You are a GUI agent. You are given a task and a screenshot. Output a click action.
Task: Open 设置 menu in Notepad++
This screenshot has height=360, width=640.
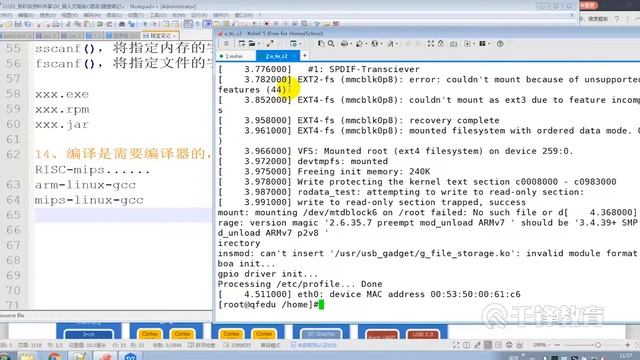pyautogui.click(x=136, y=15)
